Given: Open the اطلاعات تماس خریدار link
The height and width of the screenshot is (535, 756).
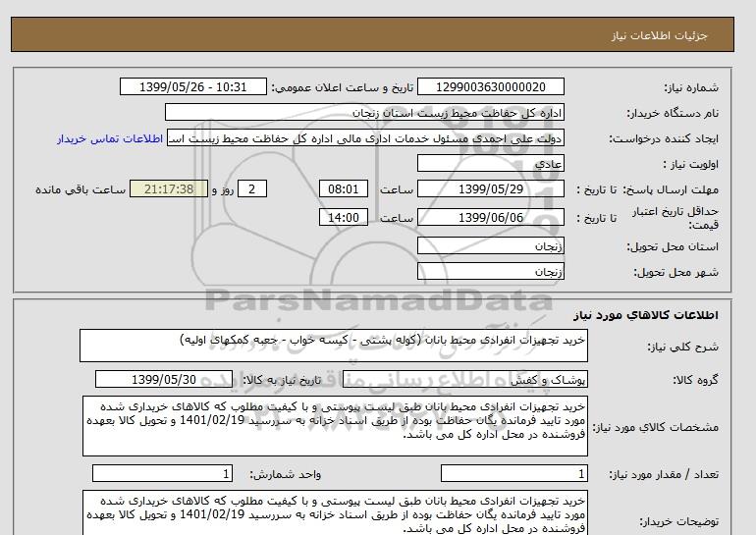Looking at the screenshot, I should 109,138.
